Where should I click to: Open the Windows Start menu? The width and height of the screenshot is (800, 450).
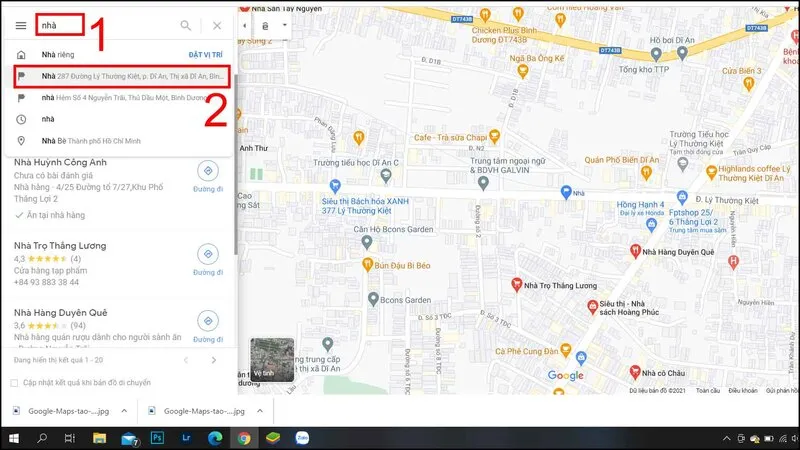point(14,438)
